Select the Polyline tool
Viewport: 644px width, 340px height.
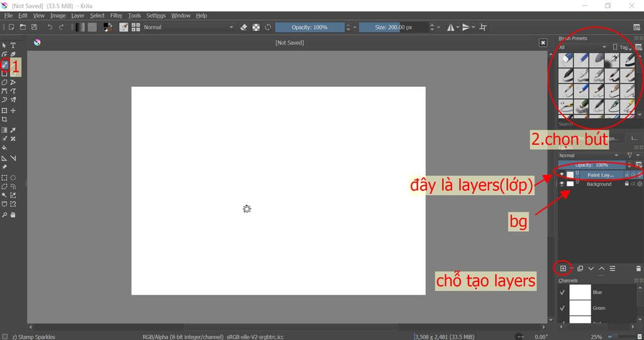tap(13, 82)
